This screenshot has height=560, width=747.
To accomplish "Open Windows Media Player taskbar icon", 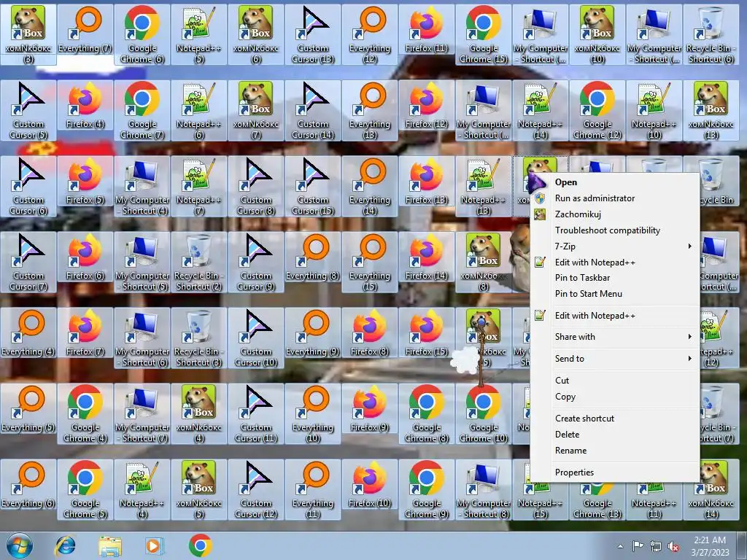I will point(155,545).
